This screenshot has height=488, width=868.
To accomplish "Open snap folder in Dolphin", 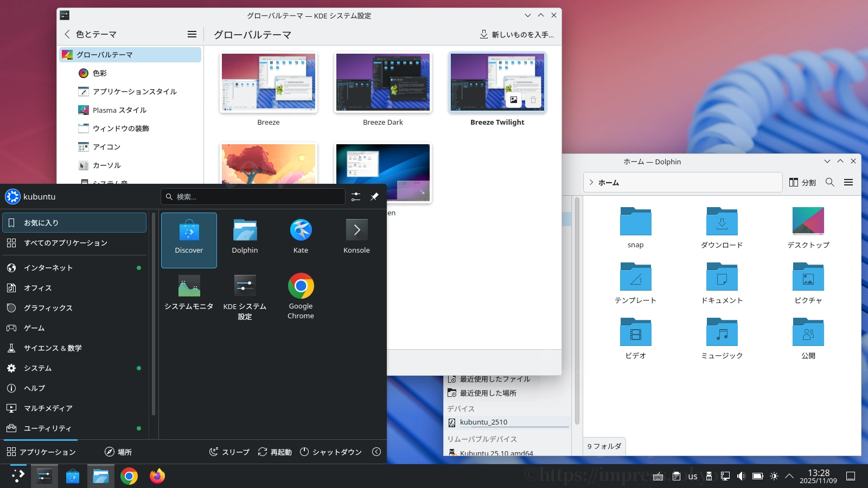I will (636, 228).
